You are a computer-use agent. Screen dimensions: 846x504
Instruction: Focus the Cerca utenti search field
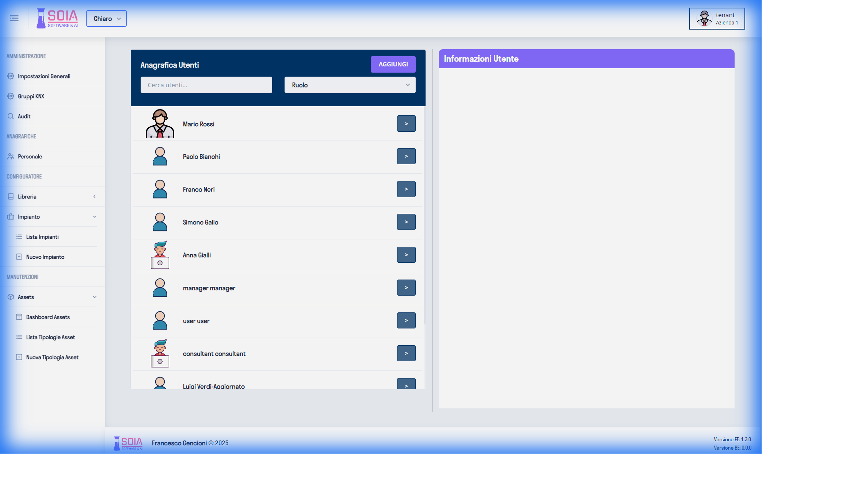(206, 85)
